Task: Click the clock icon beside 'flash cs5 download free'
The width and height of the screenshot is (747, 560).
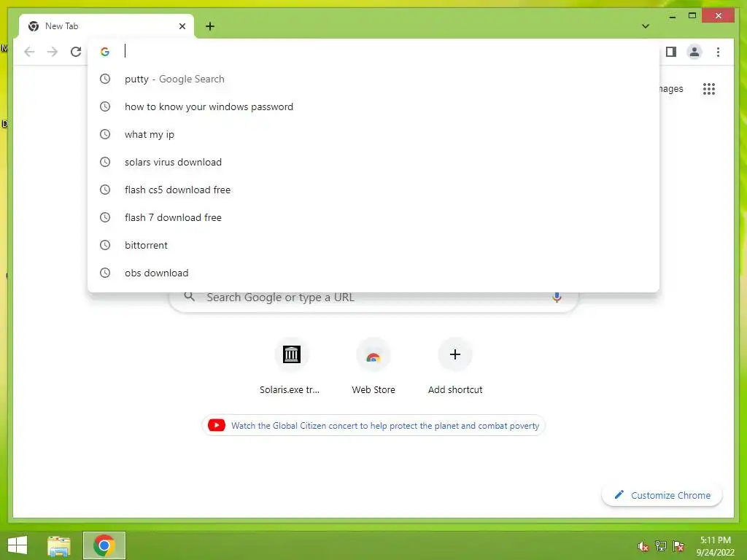Action: click(x=105, y=190)
